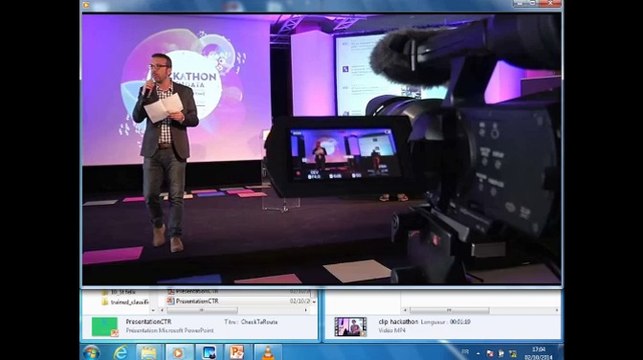Click the taskbar icon between Media Player and PowerPoint
643x360 pixels.
208,352
